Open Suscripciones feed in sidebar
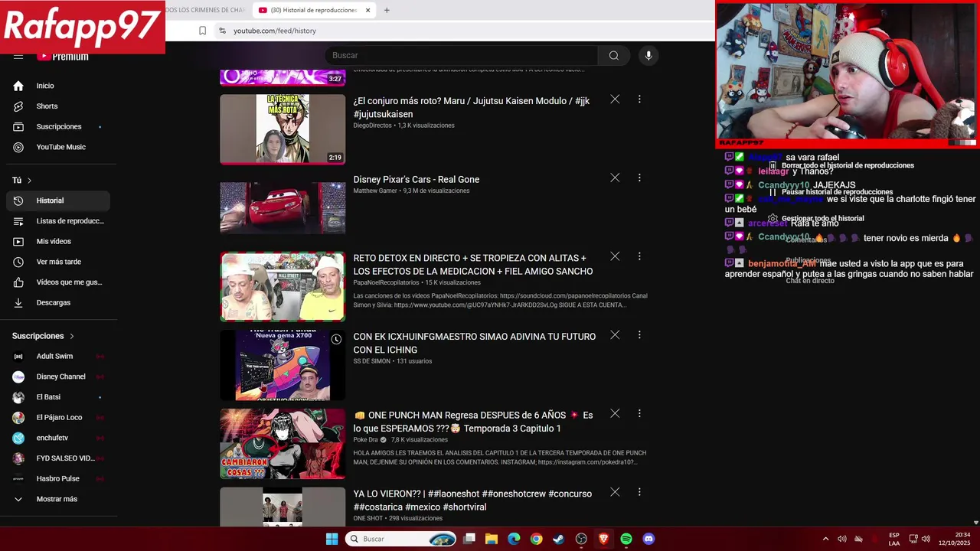 (58, 126)
